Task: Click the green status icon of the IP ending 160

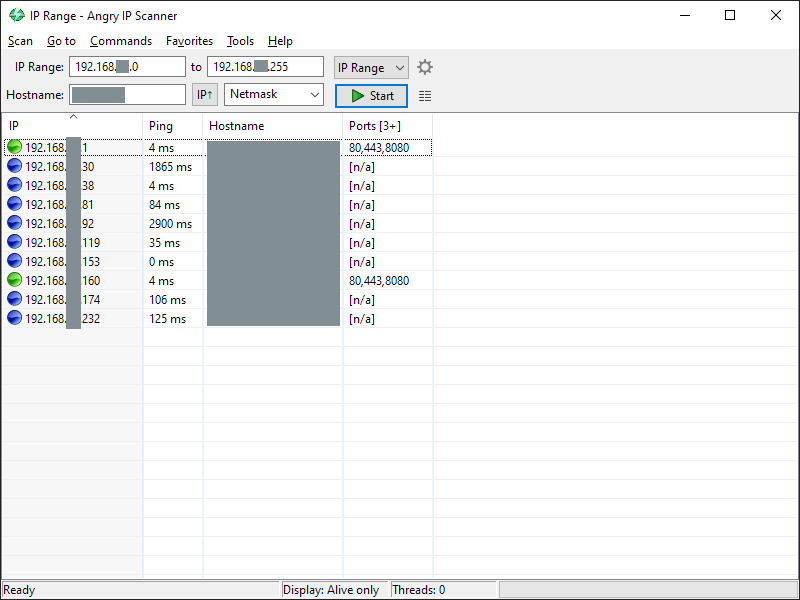Action: point(14,281)
